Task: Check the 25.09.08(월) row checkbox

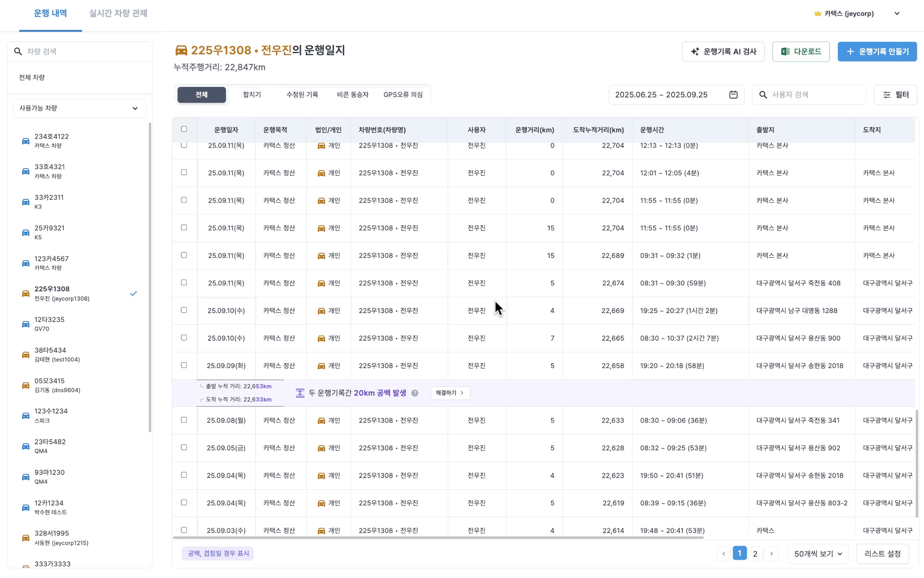Action: [x=184, y=420]
